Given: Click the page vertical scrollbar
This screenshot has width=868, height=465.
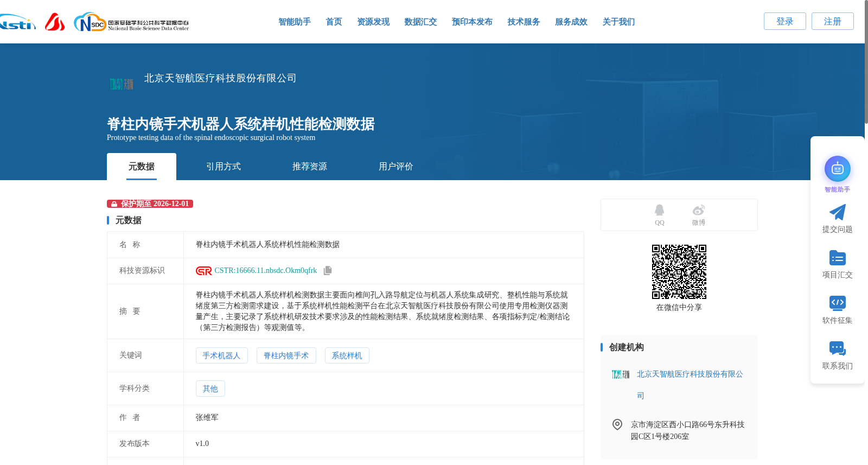Looking at the screenshot, I should point(866,62).
